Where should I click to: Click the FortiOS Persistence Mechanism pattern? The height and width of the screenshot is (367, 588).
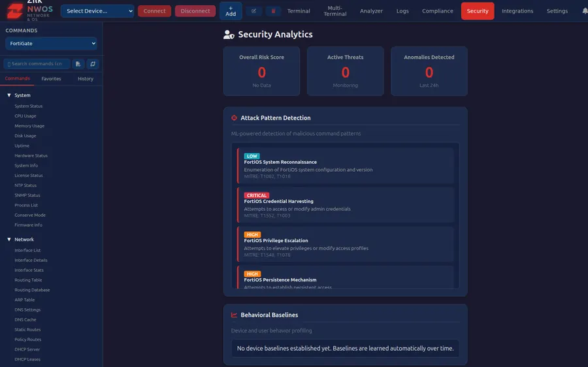[x=346, y=277]
